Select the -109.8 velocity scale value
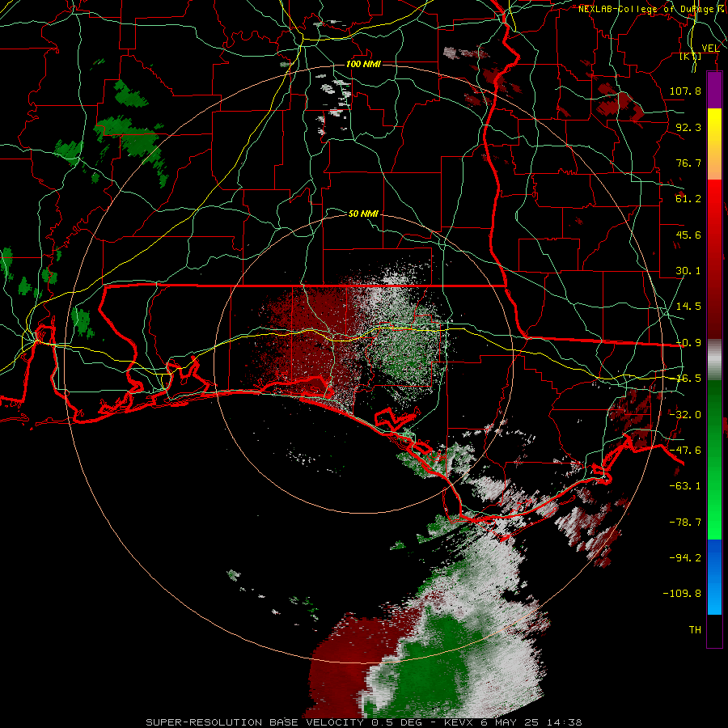 point(682,594)
